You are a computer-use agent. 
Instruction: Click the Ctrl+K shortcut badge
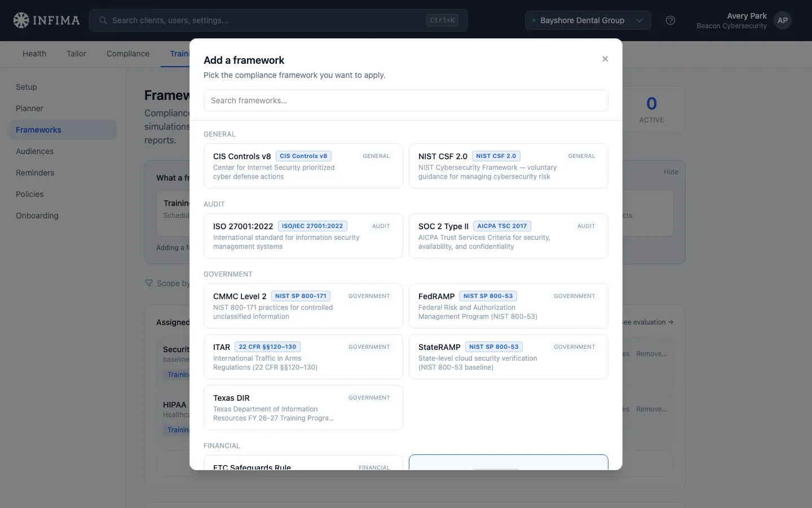[442, 20]
